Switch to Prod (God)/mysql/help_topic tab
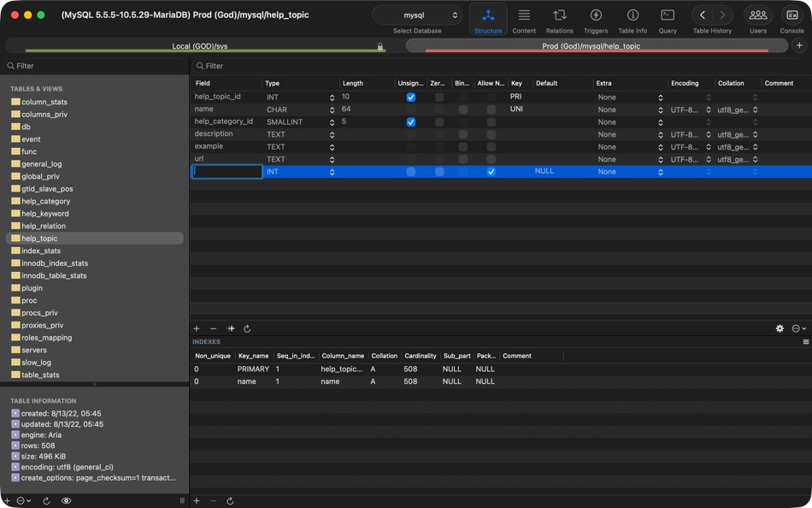This screenshot has width=812, height=508. point(591,46)
